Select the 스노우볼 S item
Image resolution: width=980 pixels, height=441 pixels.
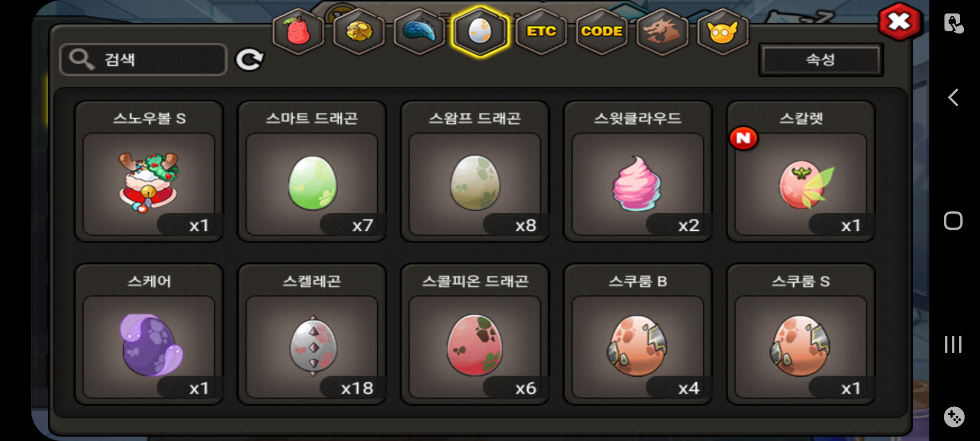point(149,171)
